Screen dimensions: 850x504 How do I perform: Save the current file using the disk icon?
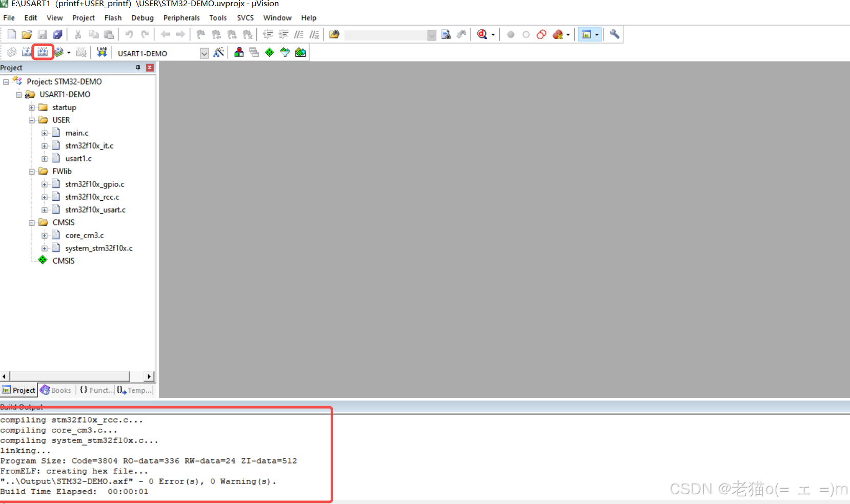pos(43,34)
